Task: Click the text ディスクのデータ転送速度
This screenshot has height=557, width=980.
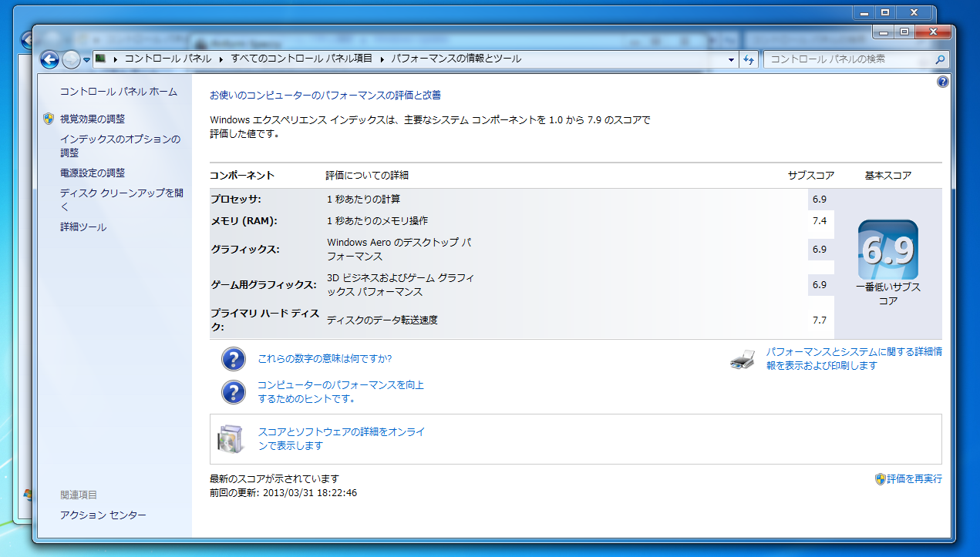Action: pos(382,320)
